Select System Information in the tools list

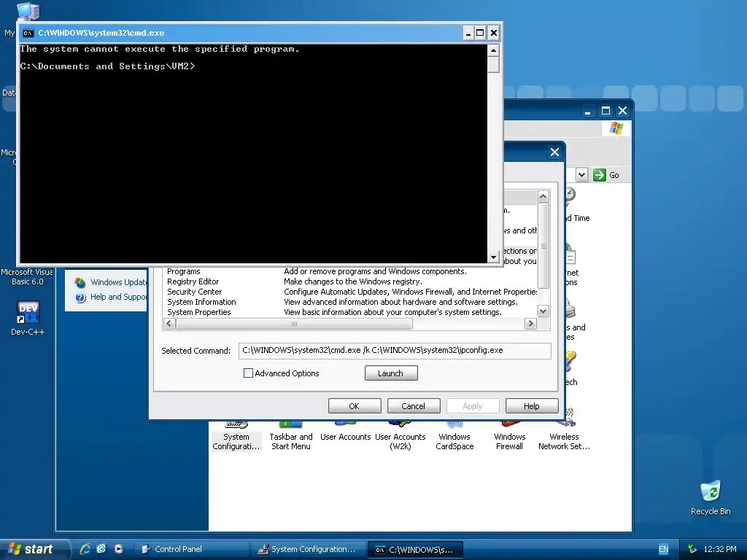coord(201,302)
